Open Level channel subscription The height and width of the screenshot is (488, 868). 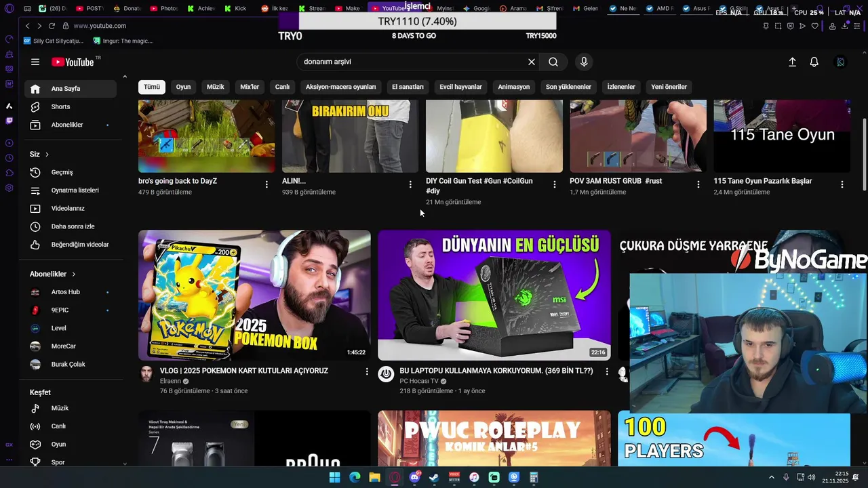[71, 328]
